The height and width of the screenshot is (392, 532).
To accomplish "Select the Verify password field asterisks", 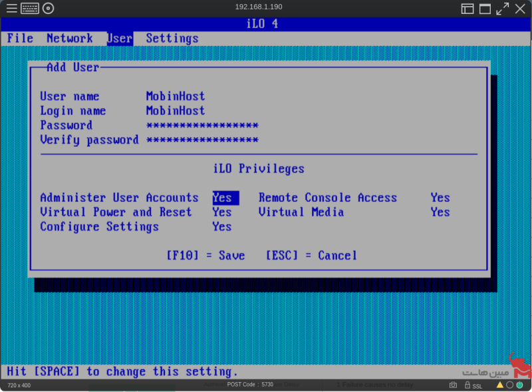I will point(202,140).
